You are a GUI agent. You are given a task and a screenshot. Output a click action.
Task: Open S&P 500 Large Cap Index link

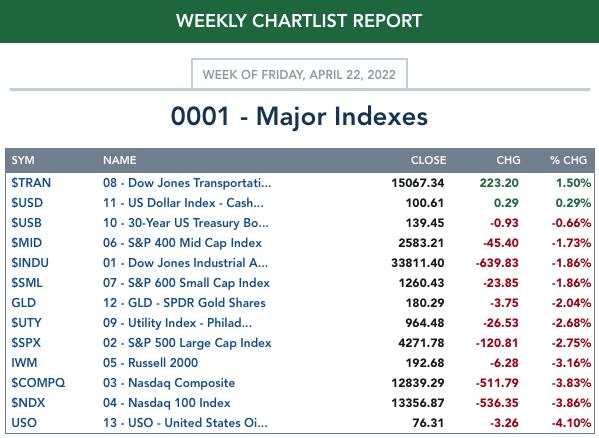click(187, 343)
